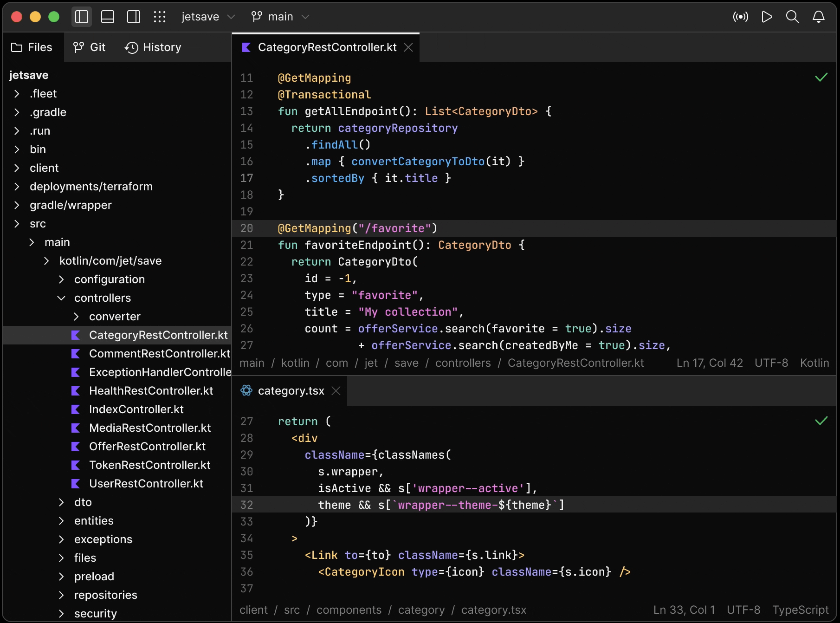Open OfferRestController.kt file
The width and height of the screenshot is (840, 623).
click(x=147, y=447)
